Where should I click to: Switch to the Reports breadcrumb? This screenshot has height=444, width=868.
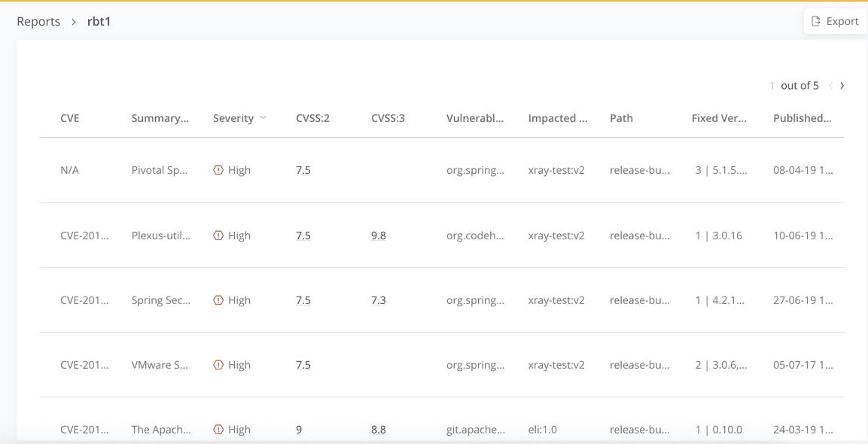click(x=38, y=21)
